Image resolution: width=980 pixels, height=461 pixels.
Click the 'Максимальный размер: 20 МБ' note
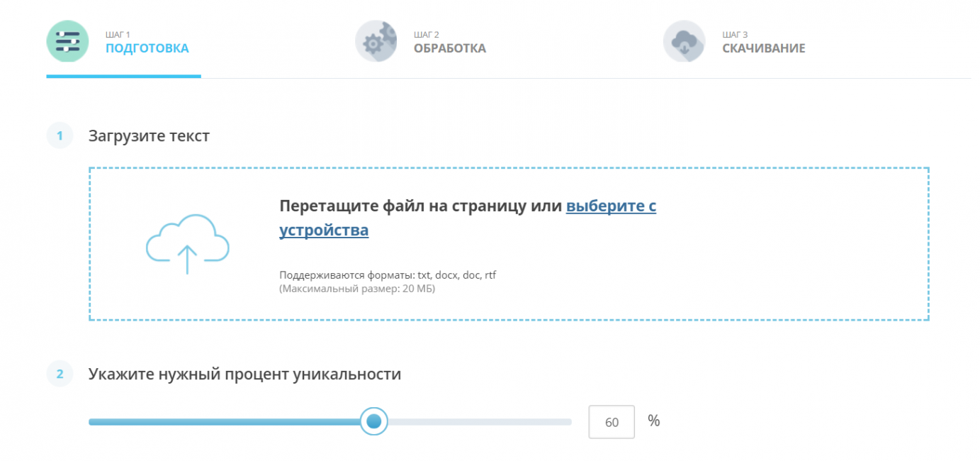(x=357, y=289)
